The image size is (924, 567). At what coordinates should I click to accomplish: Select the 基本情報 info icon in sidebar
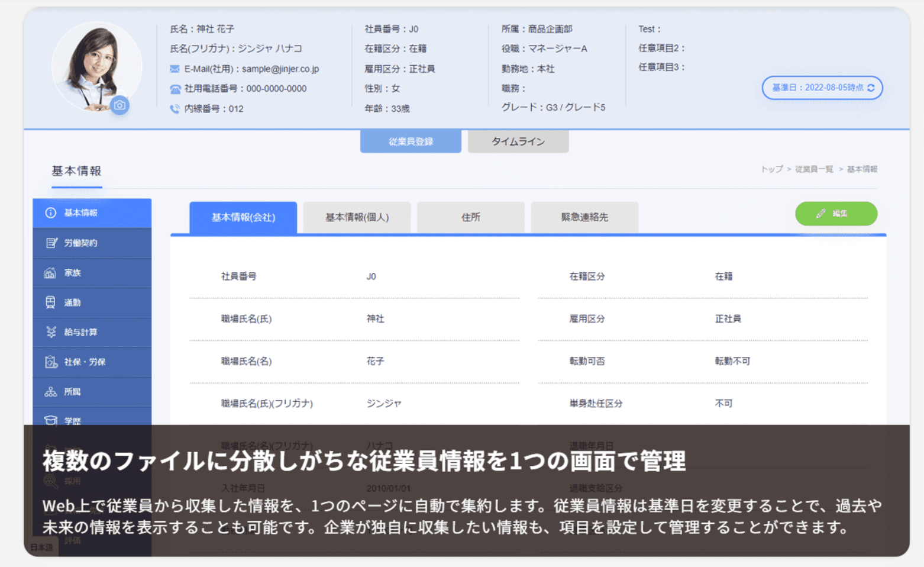coord(51,213)
